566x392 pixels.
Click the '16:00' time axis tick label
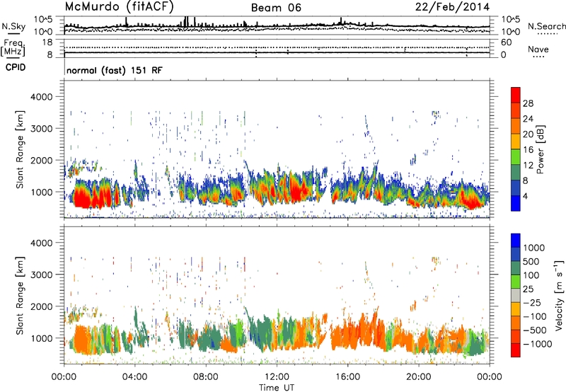[x=347, y=377]
